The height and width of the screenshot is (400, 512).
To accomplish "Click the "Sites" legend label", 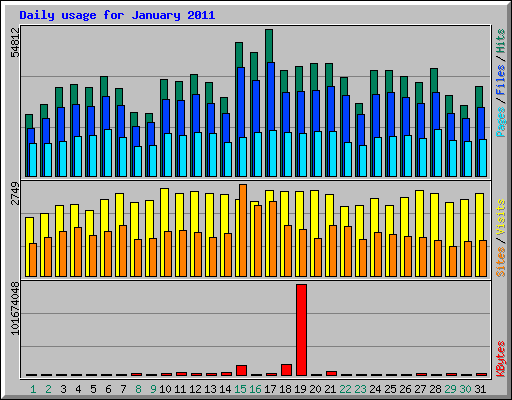I will 500,262.
